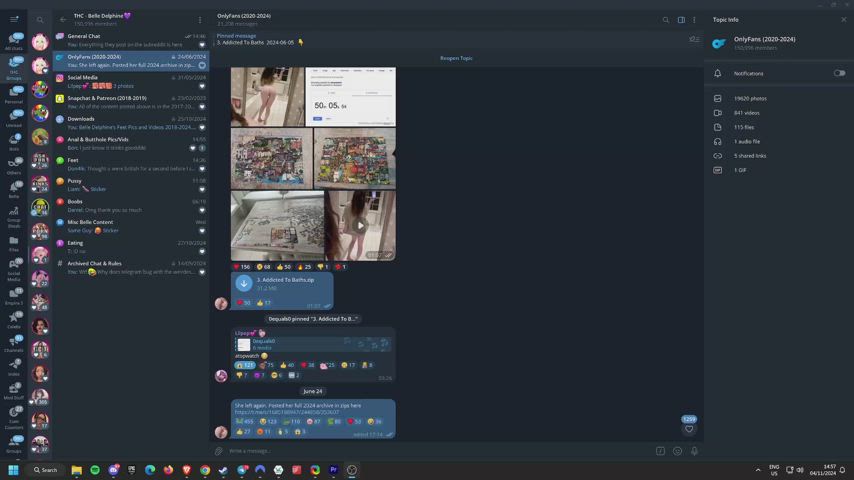This screenshot has width=854, height=480.
Task: Select the Mod Stuff folder
Action: [x=14, y=391]
